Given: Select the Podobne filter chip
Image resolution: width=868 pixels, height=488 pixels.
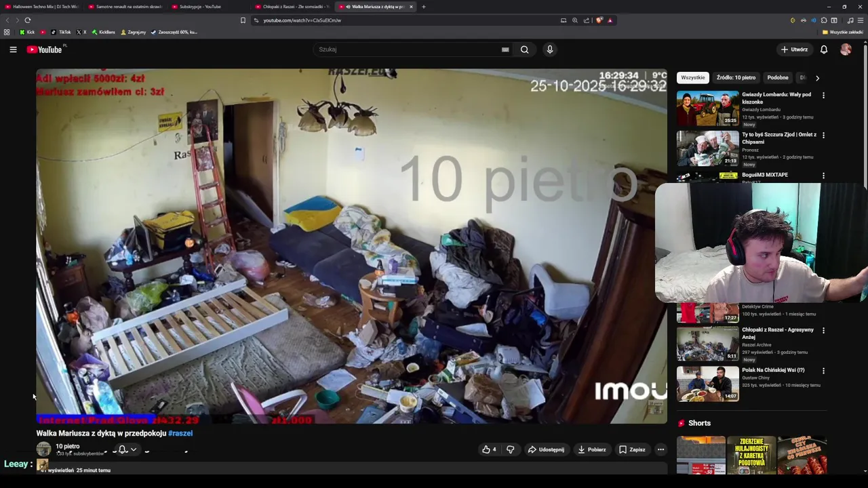Looking at the screenshot, I should (x=778, y=78).
